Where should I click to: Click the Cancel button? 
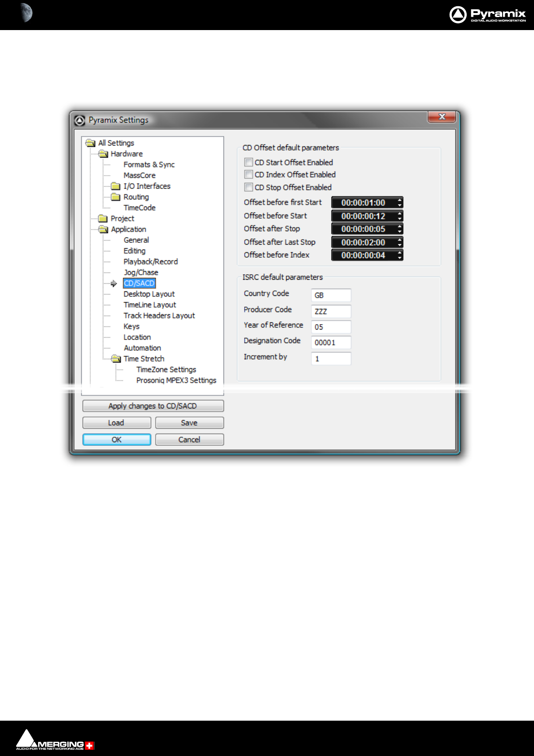(x=189, y=440)
